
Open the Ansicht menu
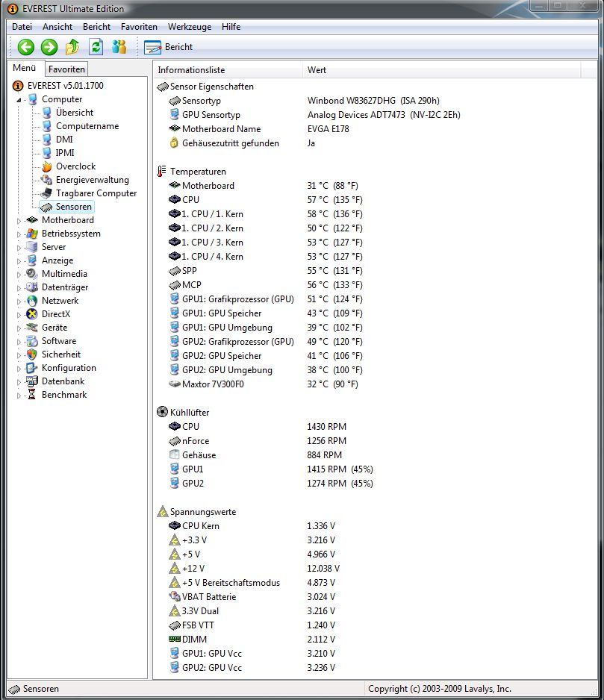click(x=57, y=27)
